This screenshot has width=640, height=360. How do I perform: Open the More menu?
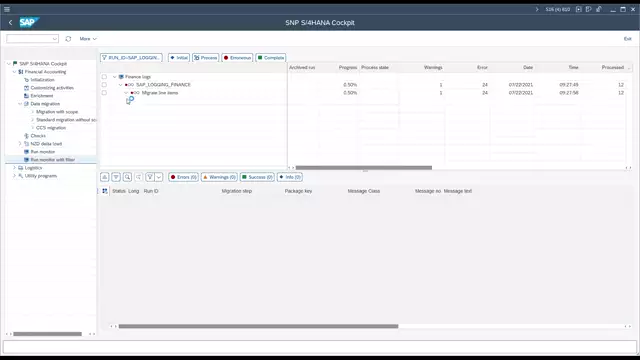pyautogui.click(x=88, y=39)
